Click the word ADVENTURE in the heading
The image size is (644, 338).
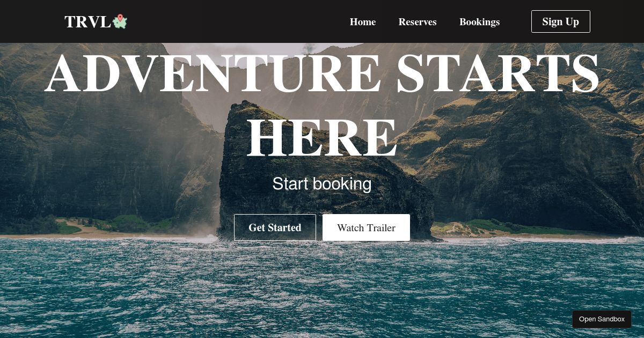pos(213,74)
